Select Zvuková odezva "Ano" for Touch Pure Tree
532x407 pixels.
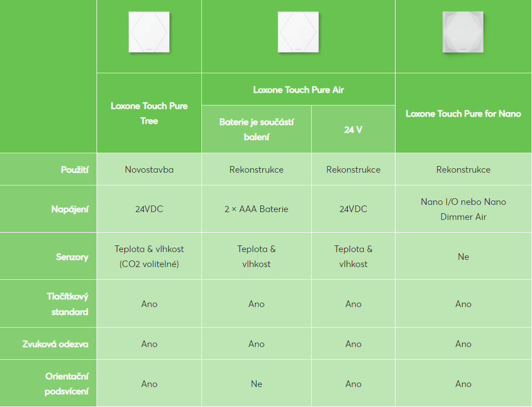(149, 344)
